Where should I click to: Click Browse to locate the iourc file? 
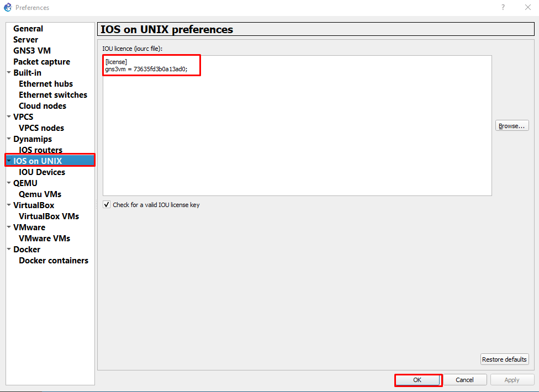coord(512,126)
